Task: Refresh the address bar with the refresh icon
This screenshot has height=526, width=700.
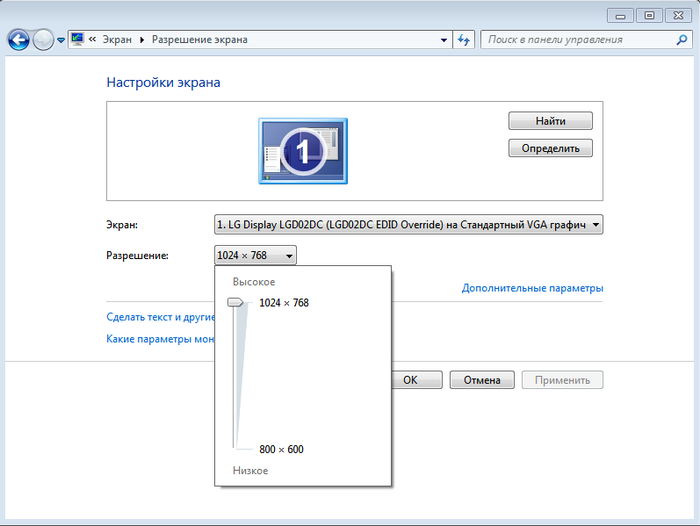Action: [x=464, y=40]
